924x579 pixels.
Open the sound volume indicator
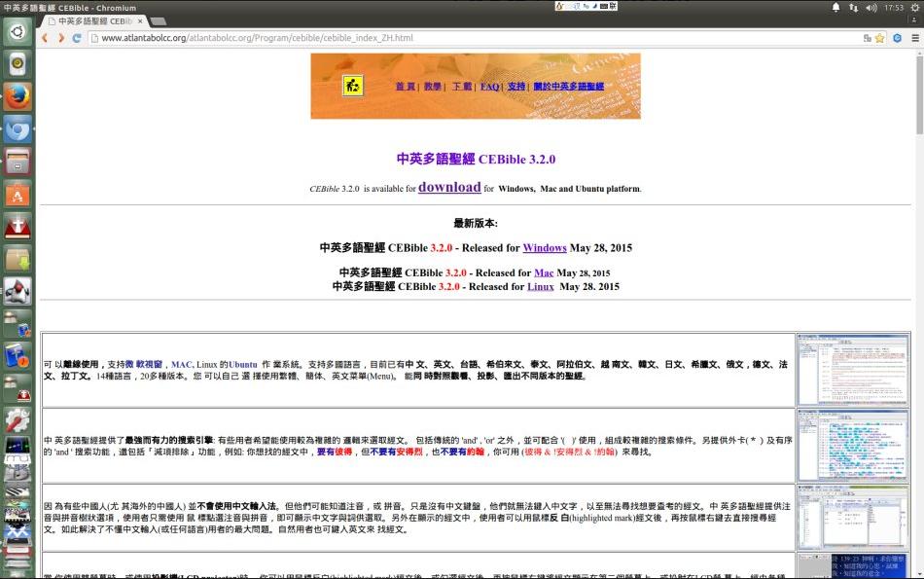[871, 8]
